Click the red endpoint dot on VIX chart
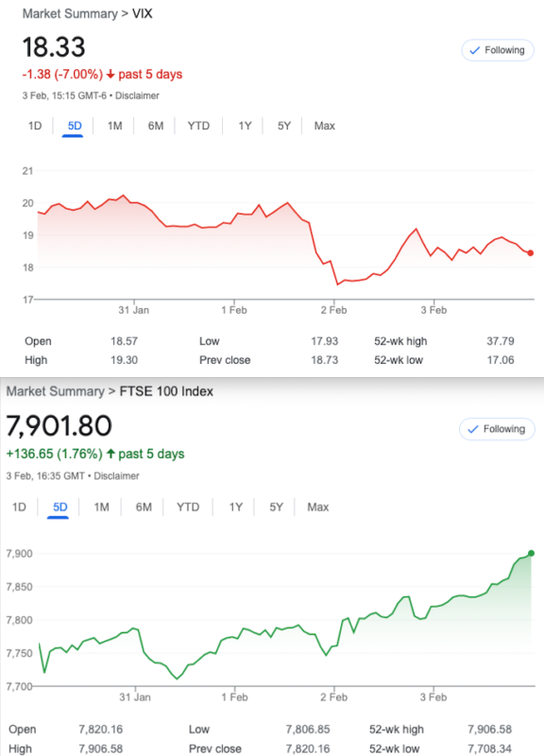The width and height of the screenshot is (544, 756). 531,253
